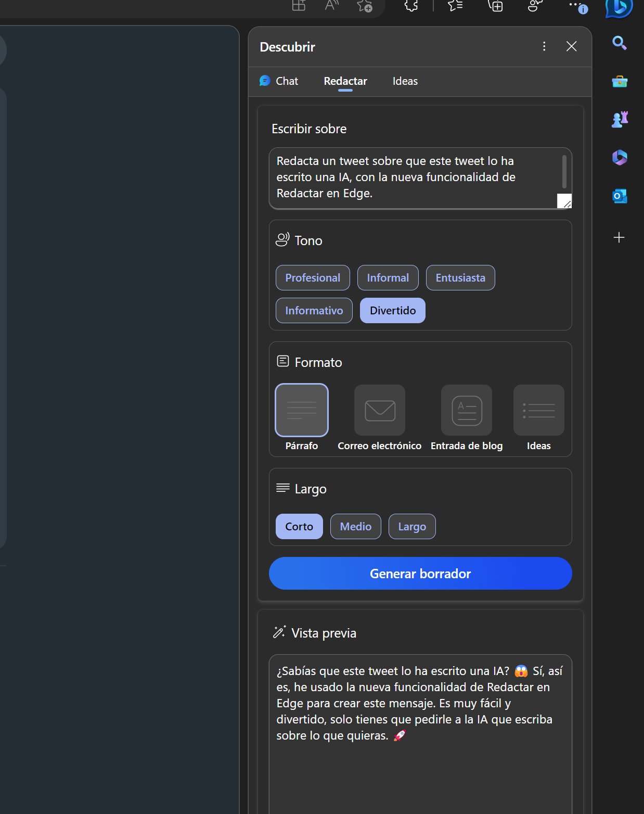Open the Edge settings ellipsis menu
Viewport: 644px width, 814px height.
(x=575, y=5)
